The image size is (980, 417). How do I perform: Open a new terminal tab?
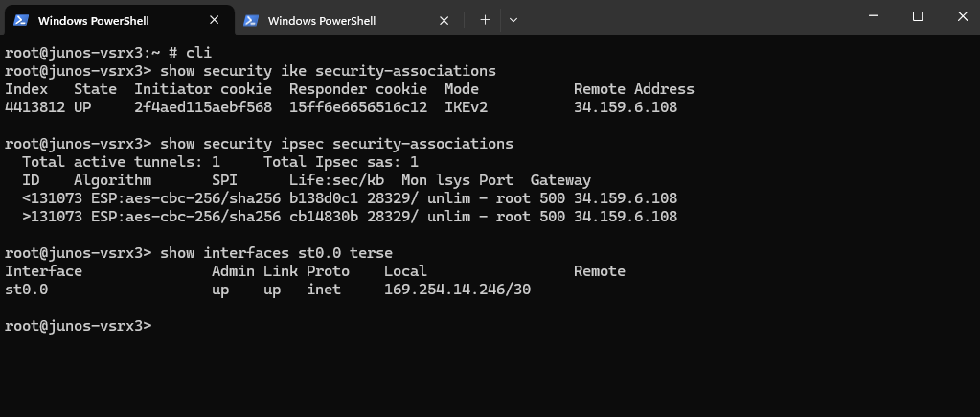click(x=485, y=21)
